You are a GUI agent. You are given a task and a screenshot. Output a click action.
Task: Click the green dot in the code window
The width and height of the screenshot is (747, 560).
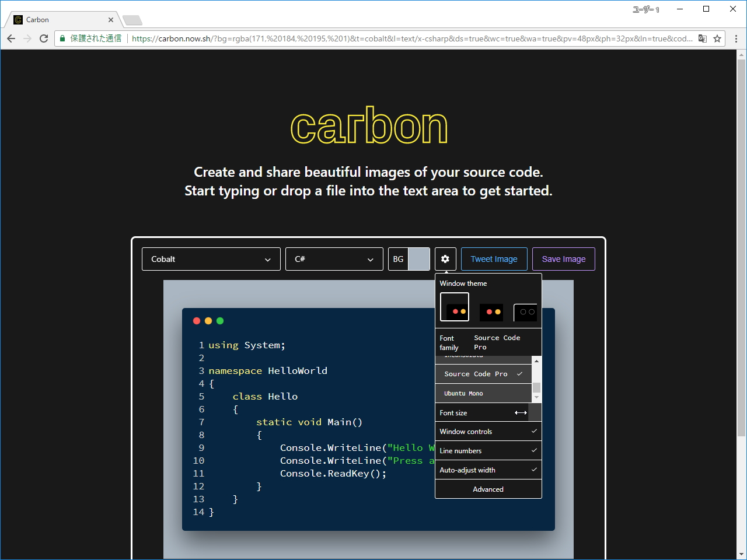(x=220, y=321)
